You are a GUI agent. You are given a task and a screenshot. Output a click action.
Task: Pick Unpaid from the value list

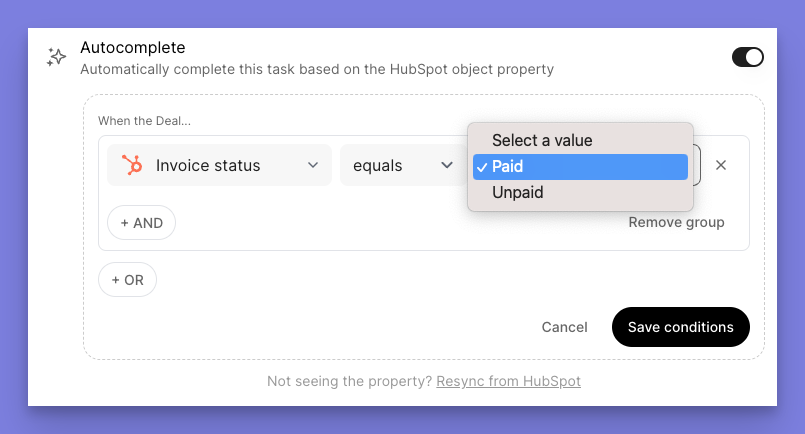pos(517,192)
